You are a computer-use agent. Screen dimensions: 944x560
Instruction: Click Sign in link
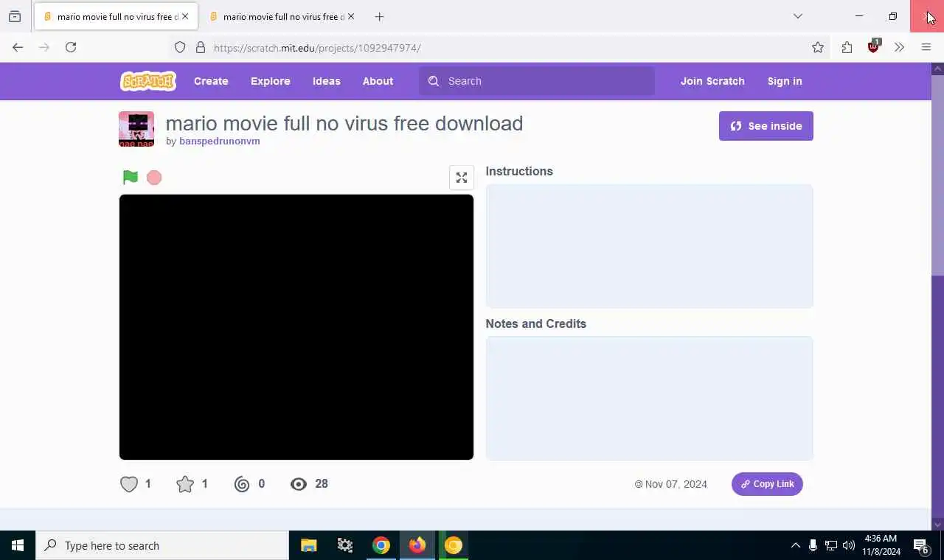coord(785,81)
